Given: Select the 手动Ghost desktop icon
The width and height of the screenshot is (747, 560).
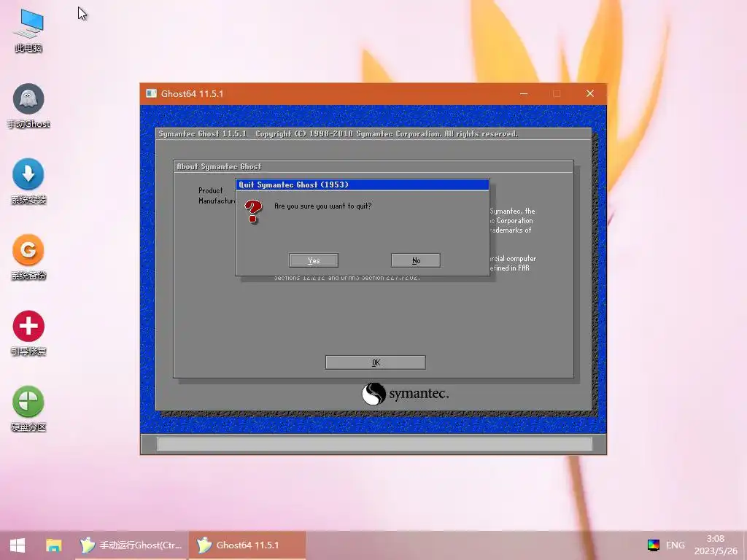Looking at the screenshot, I should [28, 106].
